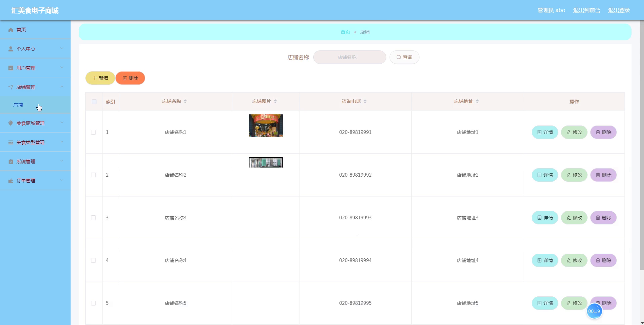Tick the checkbox for row 店铺名称3
Screen dimensions: 644x325
[93, 218]
